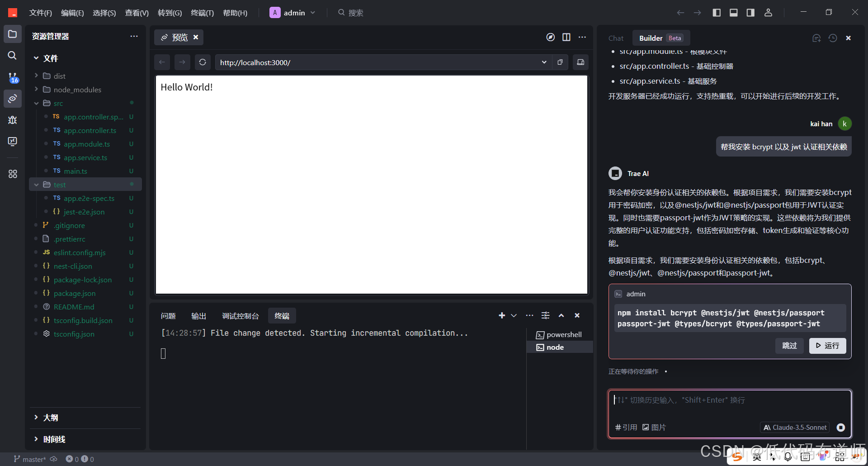The height and width of the screenshot is (466, 868).
Task: Open the Preview view in activity bar
Action: (13, 99)
